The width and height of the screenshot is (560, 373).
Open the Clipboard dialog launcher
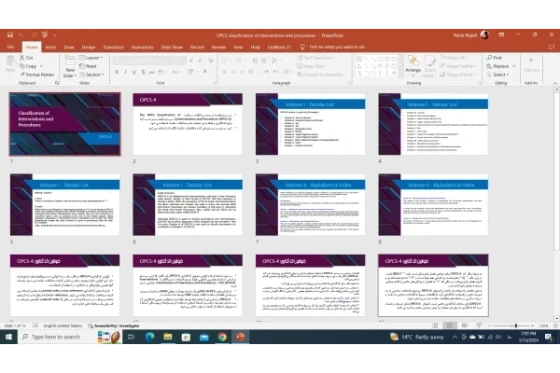pos(56,83)
